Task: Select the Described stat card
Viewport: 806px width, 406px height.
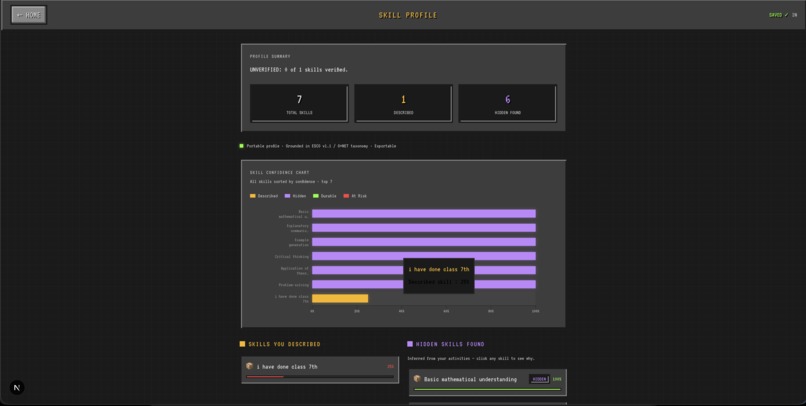Action: point(404,103)
